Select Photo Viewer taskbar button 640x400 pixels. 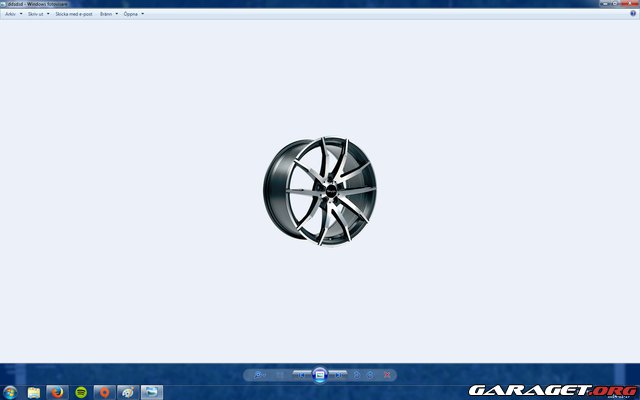click(x=152, y=392)
